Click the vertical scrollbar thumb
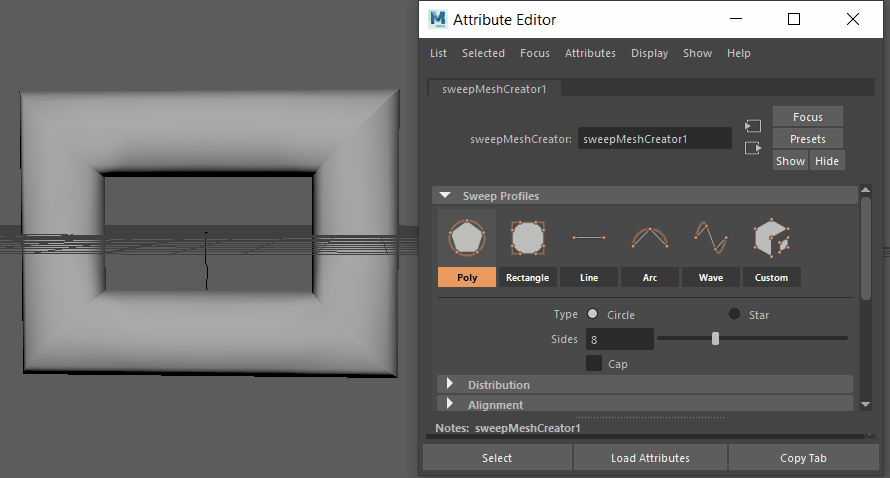890x478 pixels. pos(866,248)
